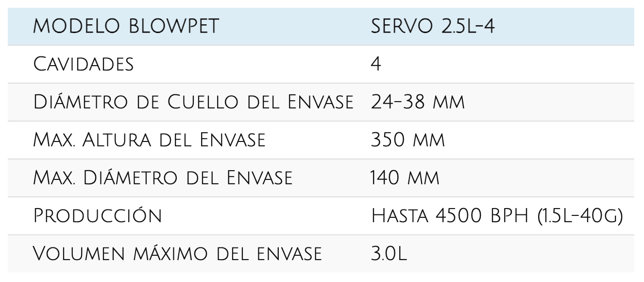644x282 pixels.
Task: Click the 'Producción' row label
Action: coord(97,216)
